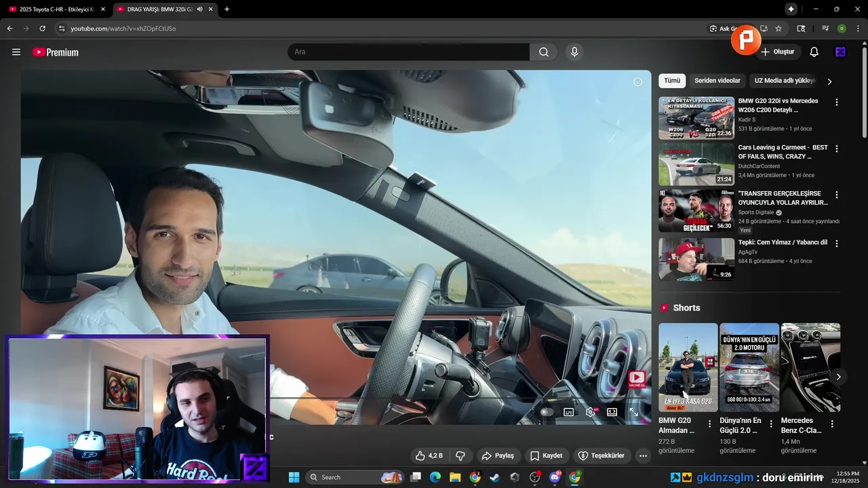Open a new browser tab

click(x=226, y=9)
